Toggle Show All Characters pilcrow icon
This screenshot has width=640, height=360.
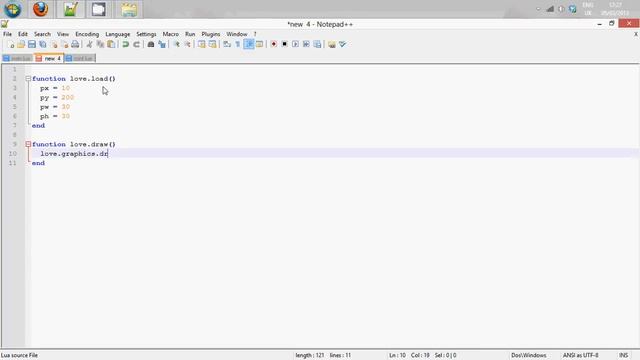[x=238, y=44]
